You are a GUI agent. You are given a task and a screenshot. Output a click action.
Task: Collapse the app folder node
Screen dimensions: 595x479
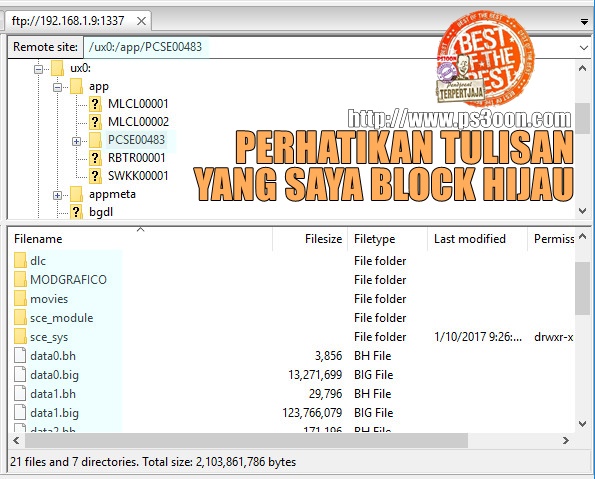pyautogui.click(x=57, y=87)
